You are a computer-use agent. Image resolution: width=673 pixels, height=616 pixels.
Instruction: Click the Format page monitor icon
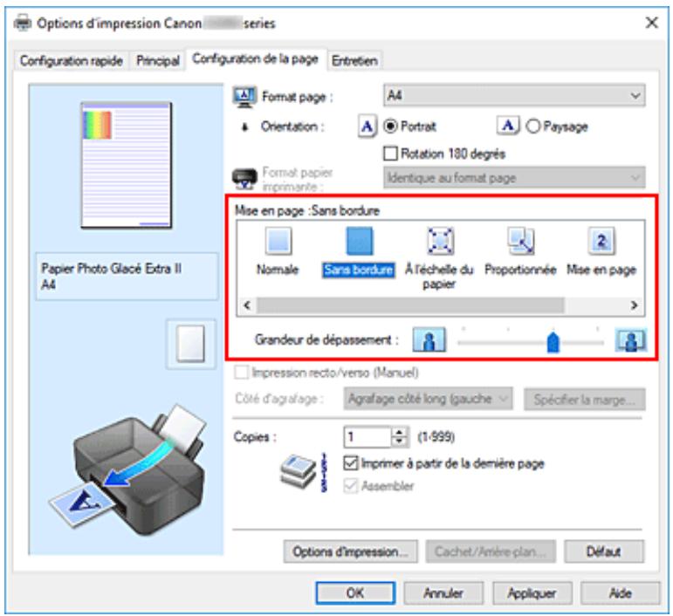pyautogui.click(x=244, y=97)
